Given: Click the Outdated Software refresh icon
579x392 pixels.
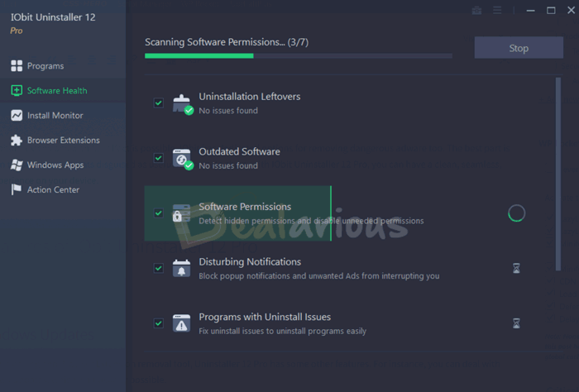Looking at the screenshot, I should tap(182, 158).
